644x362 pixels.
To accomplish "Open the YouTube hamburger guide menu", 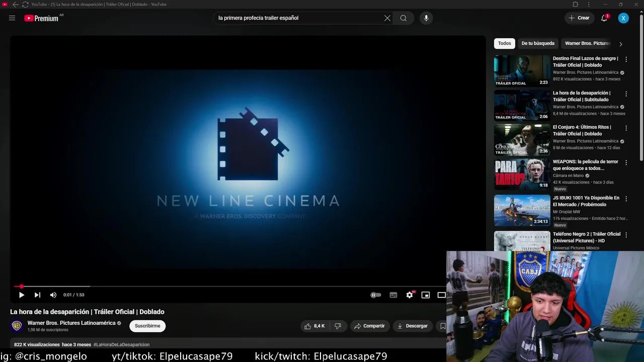I will click(x=12, y=18).
